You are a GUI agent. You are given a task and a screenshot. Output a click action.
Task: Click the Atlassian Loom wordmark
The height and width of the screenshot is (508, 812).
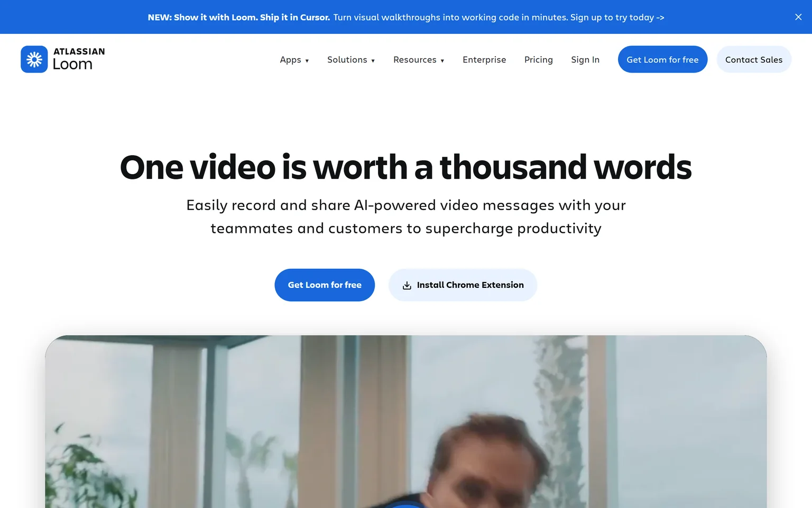point(79,59)
